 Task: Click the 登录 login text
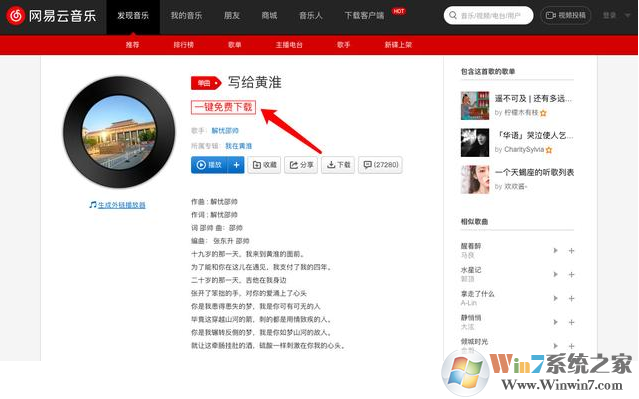[x=609, y=15]
